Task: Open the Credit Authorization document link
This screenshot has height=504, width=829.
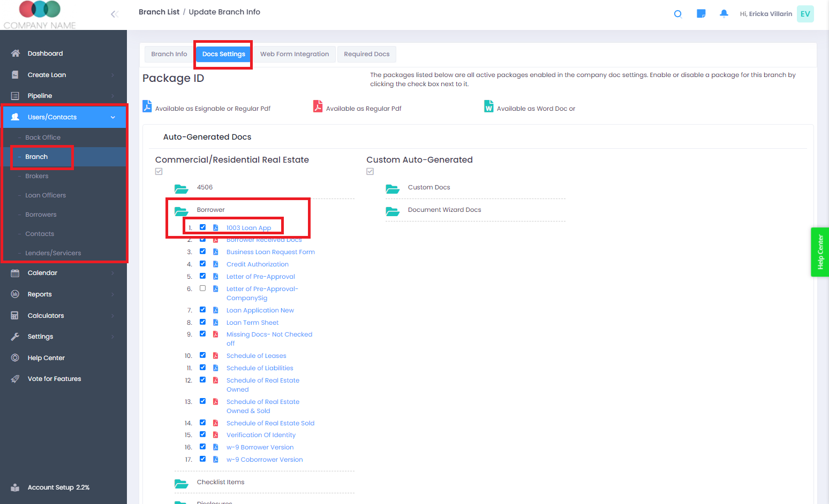Action: coord(257,264)
